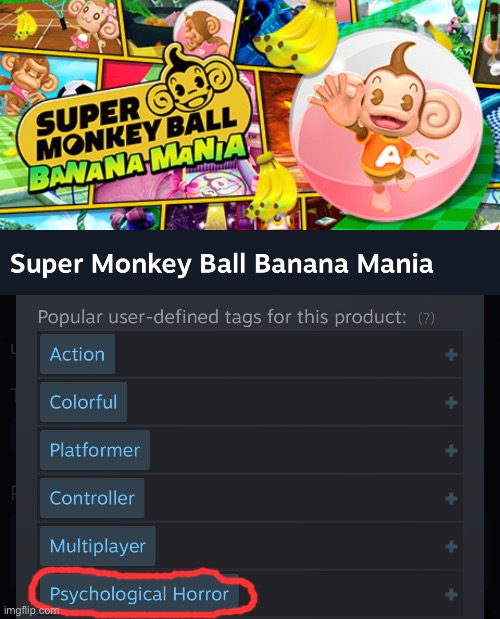Open the (?) help icon for tags
This screenshot has height=619, width=500.
[x=426, y=318]
